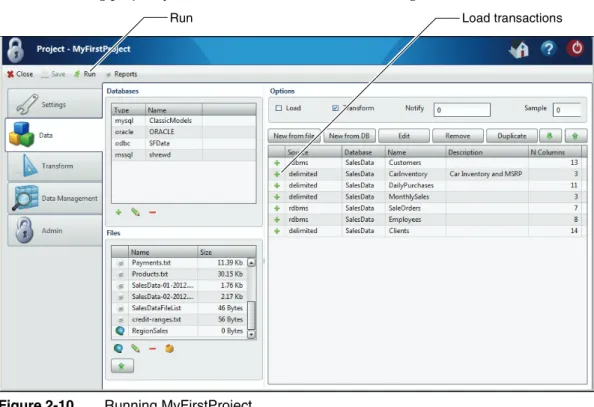
Task: Load MonthlySales row via its green plus
Action: 277,197
